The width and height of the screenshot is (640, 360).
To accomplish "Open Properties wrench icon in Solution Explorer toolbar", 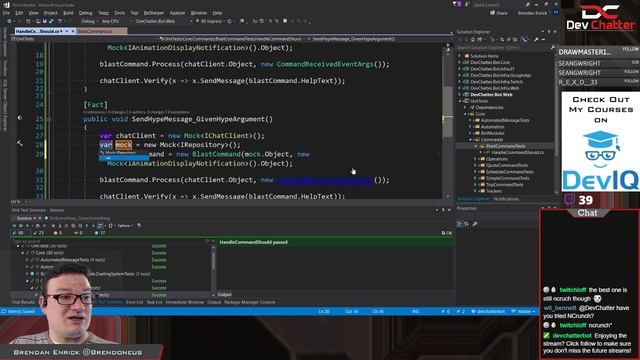I will pos(536,40).
